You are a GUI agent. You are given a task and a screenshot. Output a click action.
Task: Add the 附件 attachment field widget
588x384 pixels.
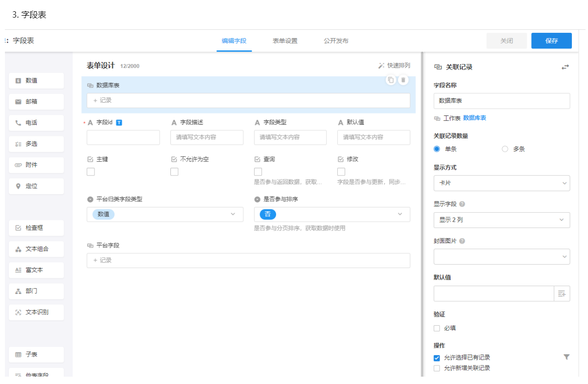(36, 165)
